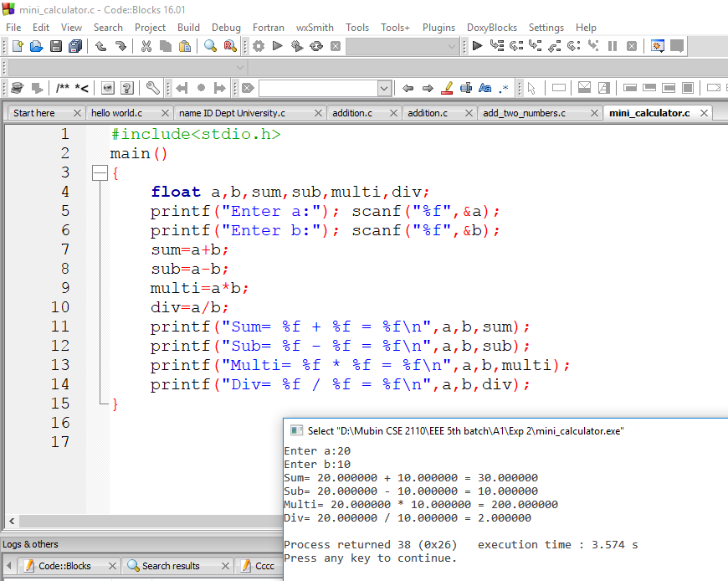Image resolution: width=728 pixels, height=581 pixels.
Task: Select the wxSmith pointer tool
Action: [x=531, y=86]
